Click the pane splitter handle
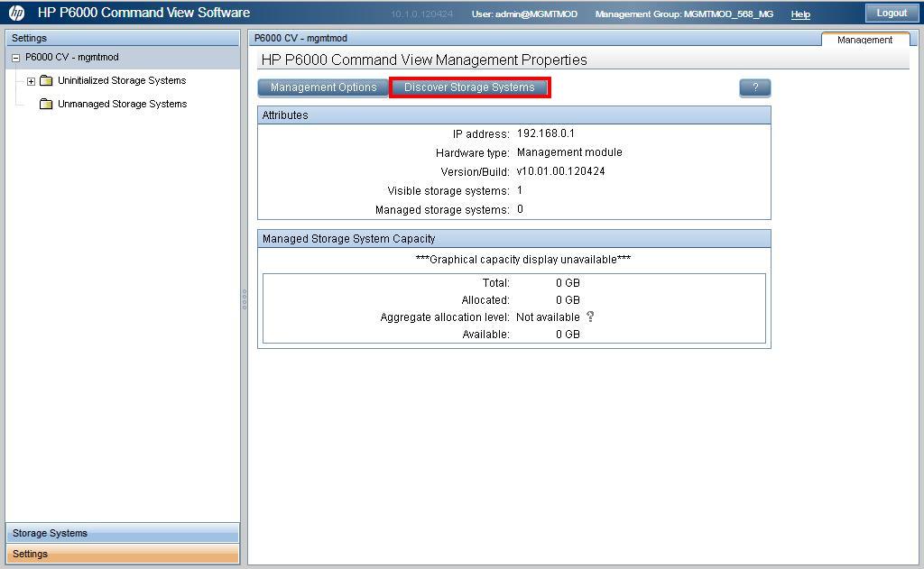Screen dimensions: 924x569 244,299
